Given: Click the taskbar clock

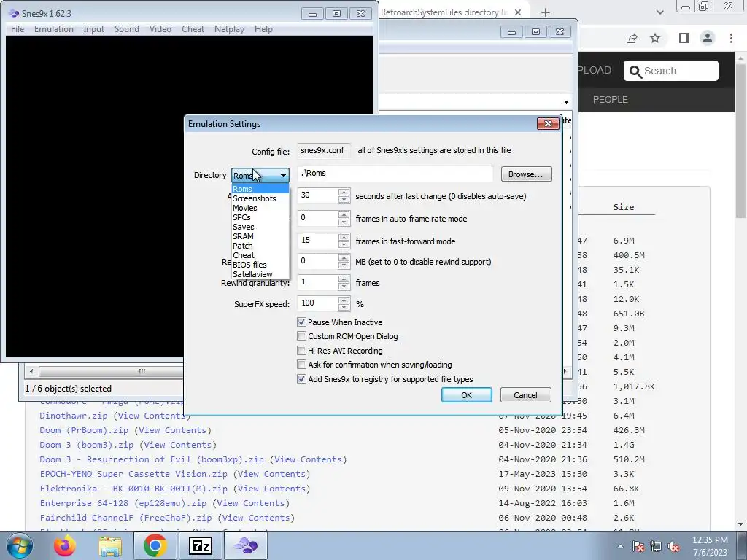Looking at the screenshot, I should [709, 546].
